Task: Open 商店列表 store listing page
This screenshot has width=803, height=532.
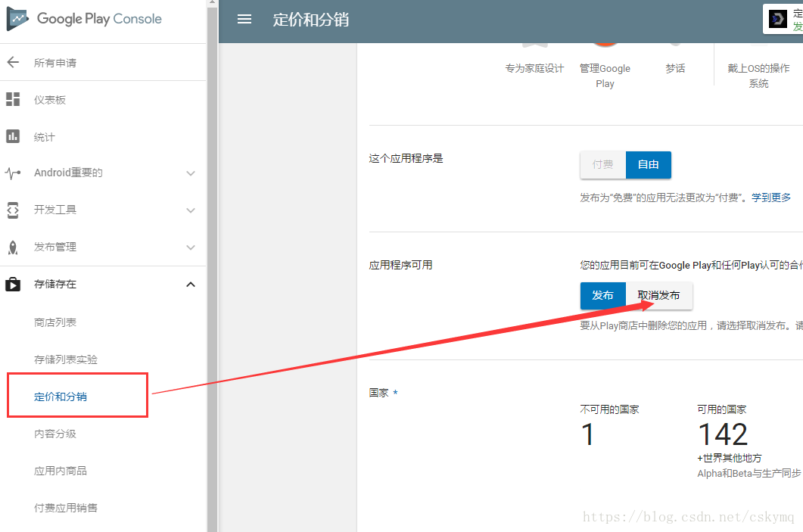Action: (55, 322)
